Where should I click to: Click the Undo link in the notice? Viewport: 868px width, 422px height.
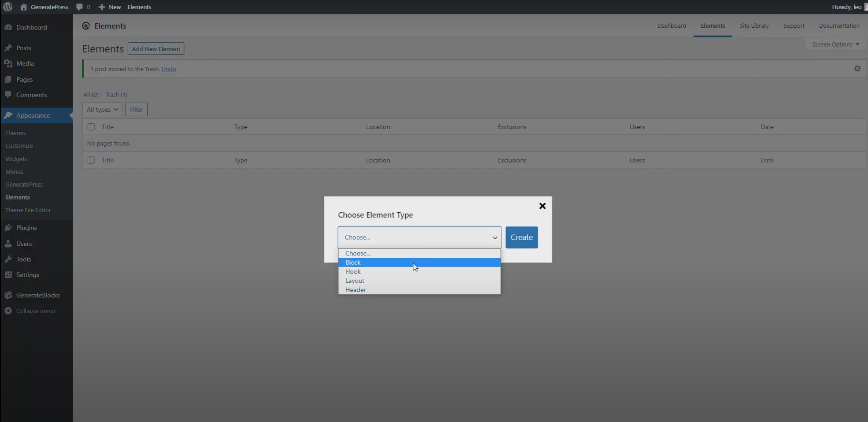pos(168,69)
